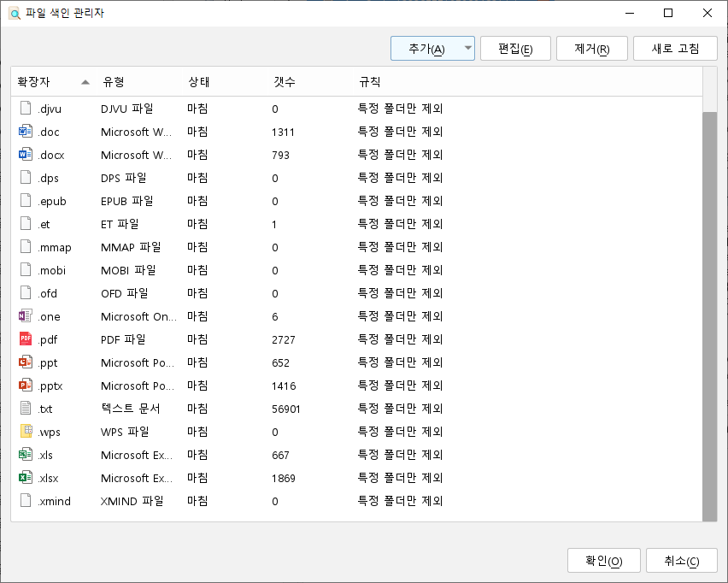Viewport: 728px width, 583px height.
Task: Click the Excel icon for .xlsx
Action: point(26,478)
